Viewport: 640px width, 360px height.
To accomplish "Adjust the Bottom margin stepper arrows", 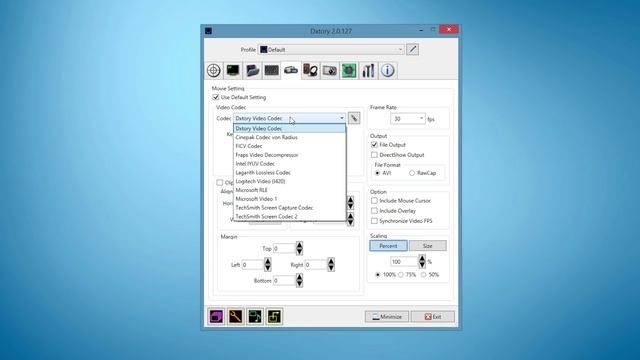I will click(300, 280).
